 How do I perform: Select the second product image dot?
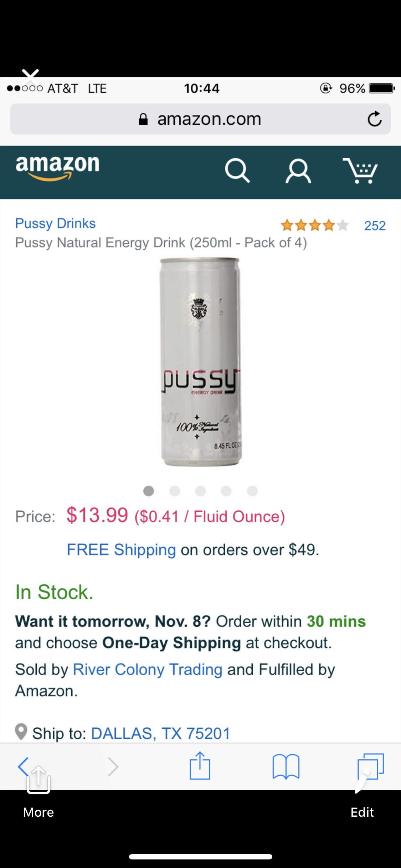175,491
